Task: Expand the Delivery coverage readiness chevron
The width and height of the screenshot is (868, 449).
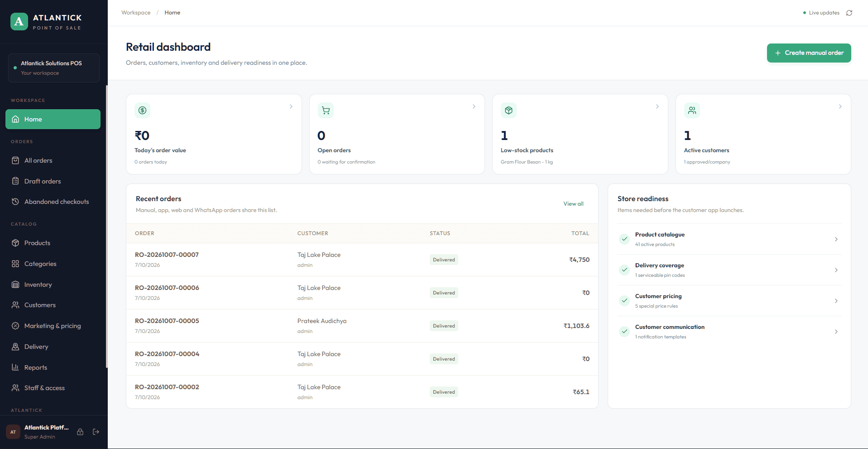Action: click(836, 270)
